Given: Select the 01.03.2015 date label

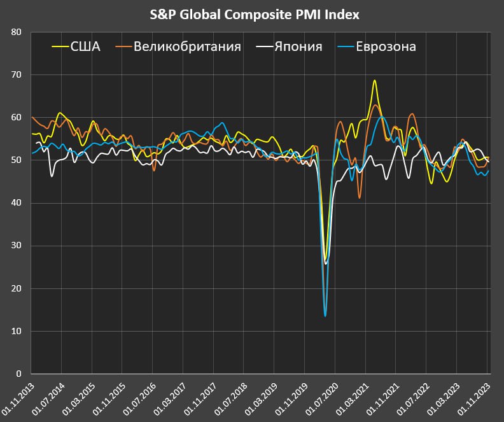Looking at the screenshot, I should (80, 396).
